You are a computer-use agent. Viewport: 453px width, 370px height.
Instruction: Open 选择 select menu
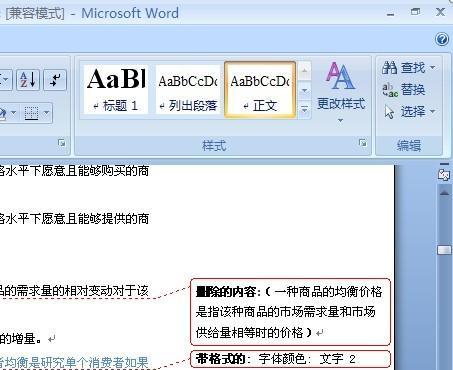click(x=409, y=112)
